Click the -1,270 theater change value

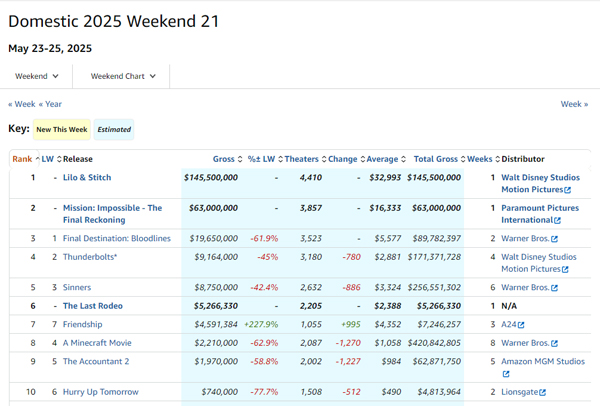348,343
